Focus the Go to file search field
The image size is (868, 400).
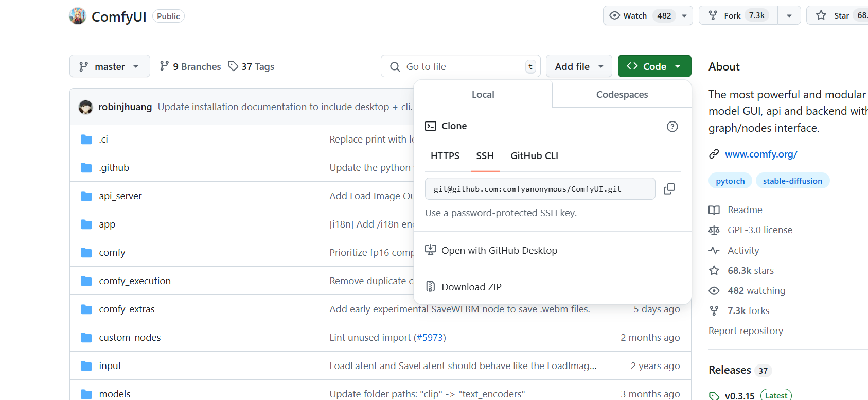tap(460, 66)
